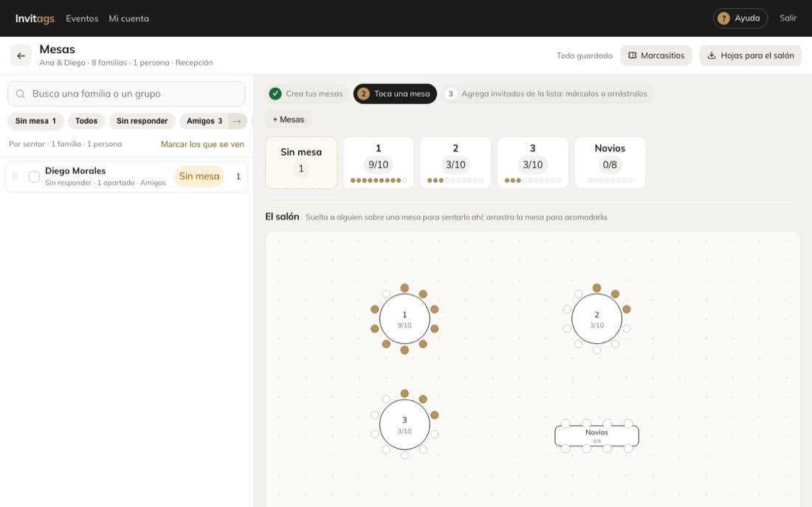Image resolution: width=812 pixels, height=507 pixels.
Task: Click the rectangular Novios table in the salon
Action: click(596, 436)
